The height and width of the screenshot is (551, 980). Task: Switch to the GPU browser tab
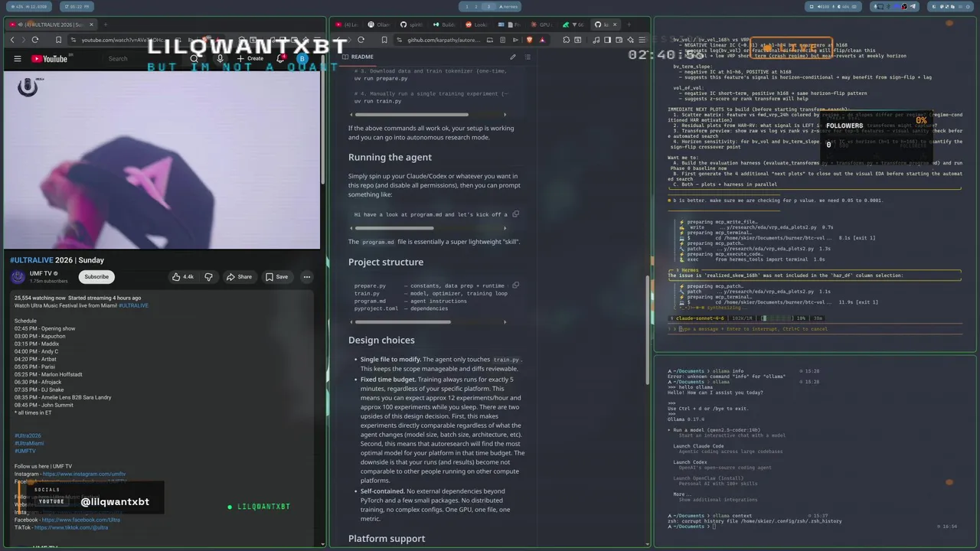pos(542,24)
